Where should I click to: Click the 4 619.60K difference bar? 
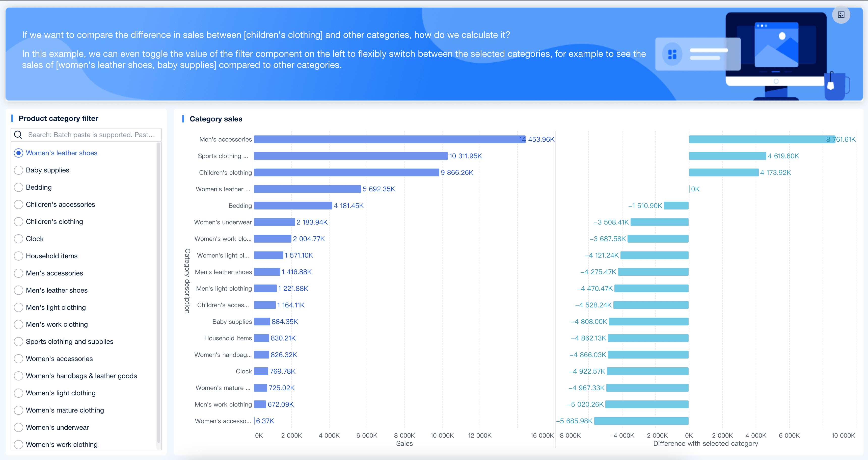point(727,156)
